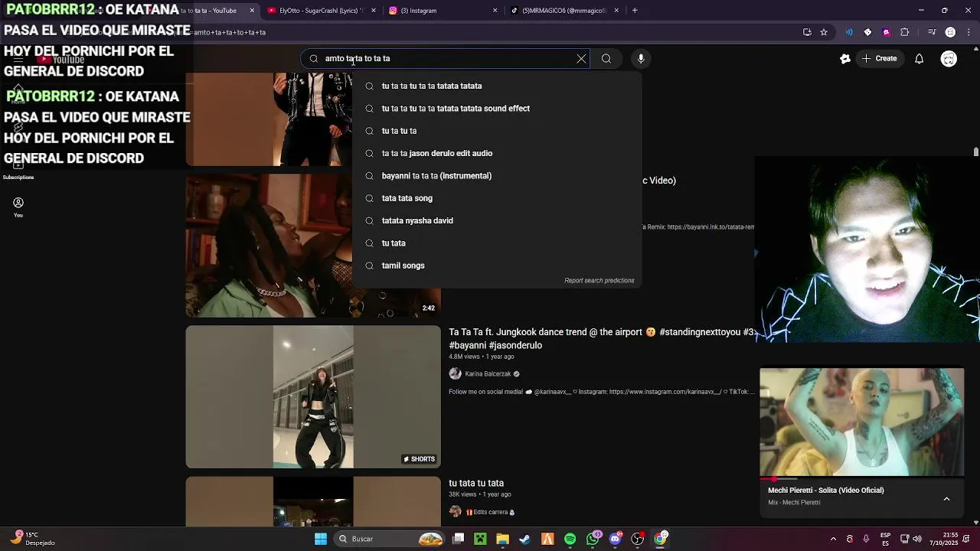
Task: Open the 'tu tata tu tata' video title
Action: (x=476, y=483)
